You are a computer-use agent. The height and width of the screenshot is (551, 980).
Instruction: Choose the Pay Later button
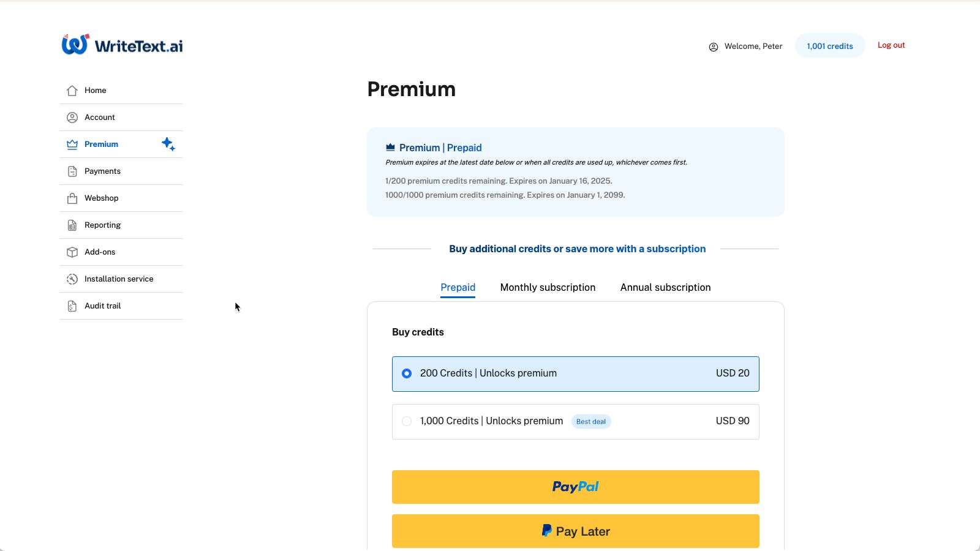pos(575,531)
